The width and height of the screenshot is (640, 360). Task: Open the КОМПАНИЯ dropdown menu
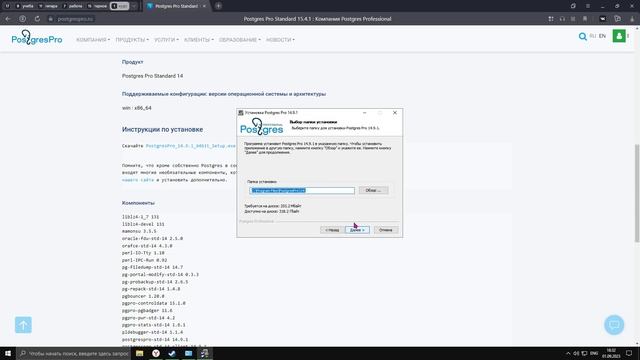click(93, 40)
